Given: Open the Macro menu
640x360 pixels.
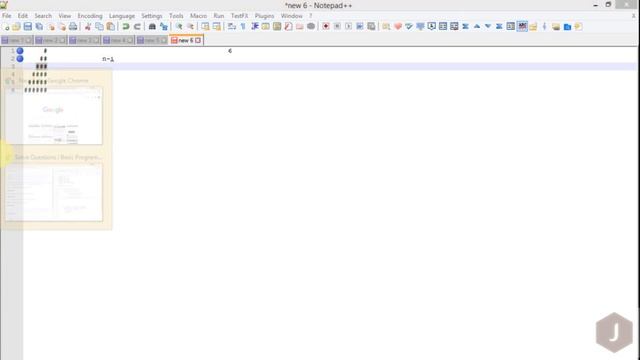Looking at the screenshot, I should click(198, 16).
